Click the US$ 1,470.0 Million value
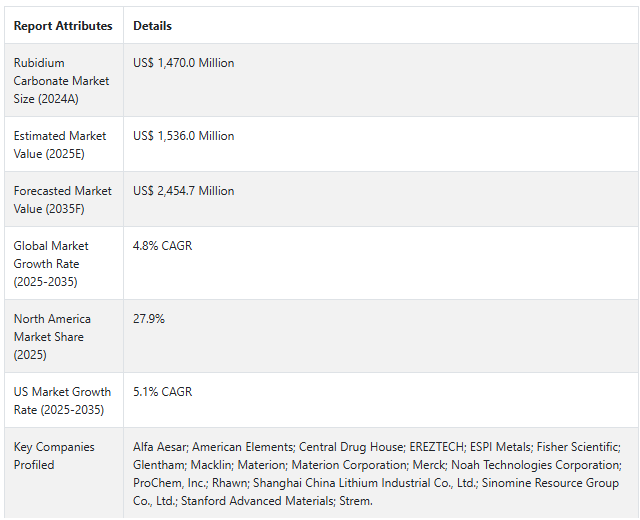The image size is (640, 520). click(x=184, y=63)
